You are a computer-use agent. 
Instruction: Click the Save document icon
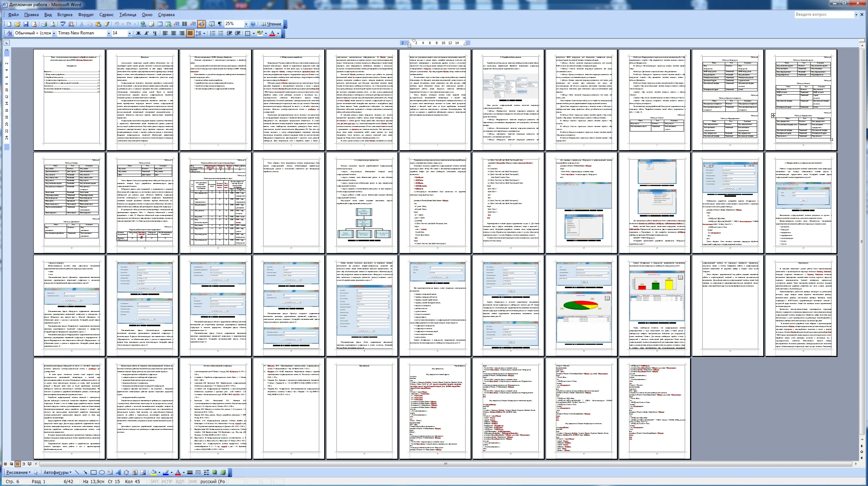tap(26, 24)
